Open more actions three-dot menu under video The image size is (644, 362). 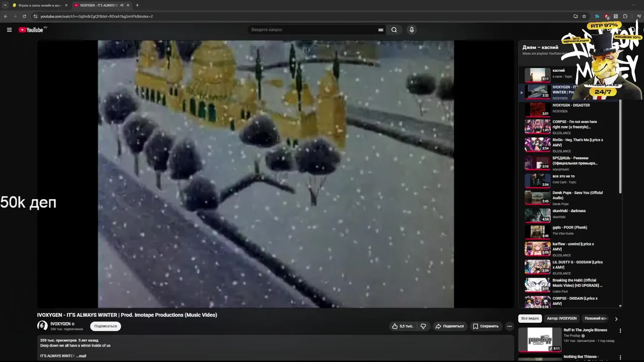(509, 326)
